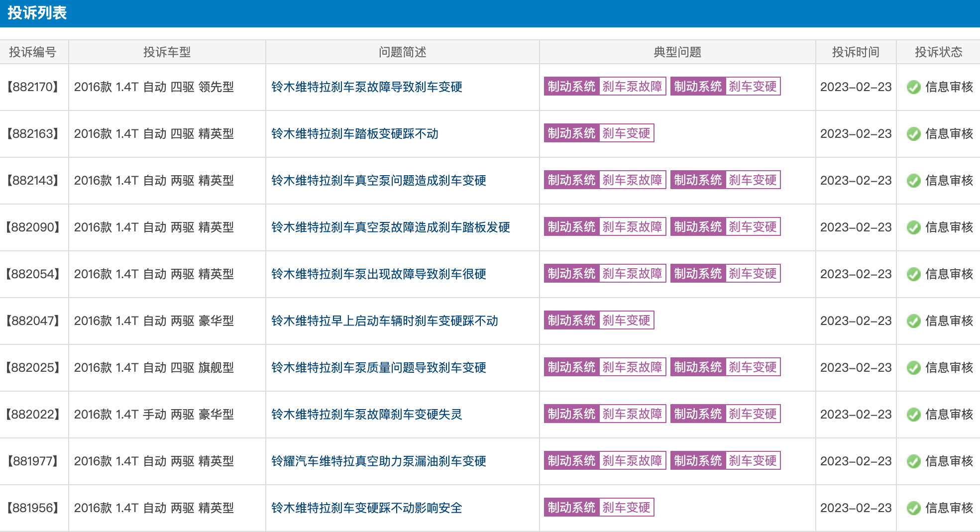Click 投诉时间 column header
980x532 pixels.
856,52
